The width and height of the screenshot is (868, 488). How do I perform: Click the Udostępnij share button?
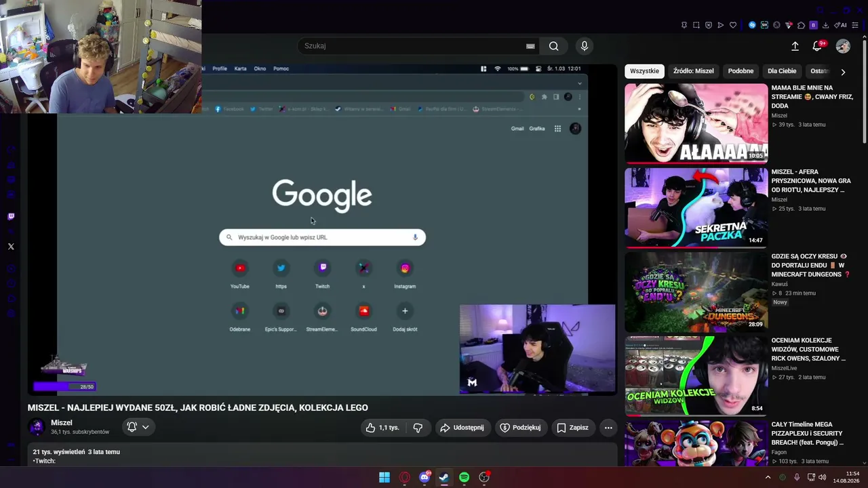pyautogui.click(x=462, y=428)
